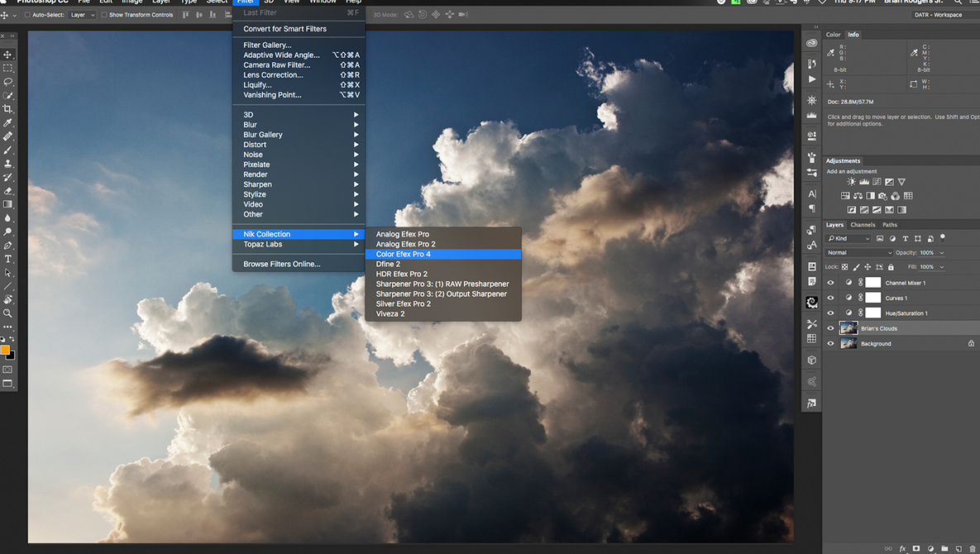Click the Lock all layer icon
The height and width of the screenshot is (554, 980).
(x=890, y=267)
